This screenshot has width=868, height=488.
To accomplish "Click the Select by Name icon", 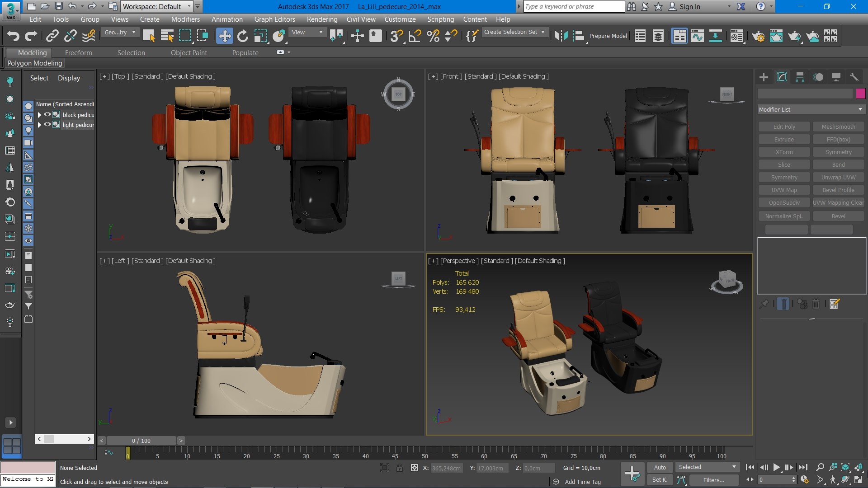I will (167, 36).
